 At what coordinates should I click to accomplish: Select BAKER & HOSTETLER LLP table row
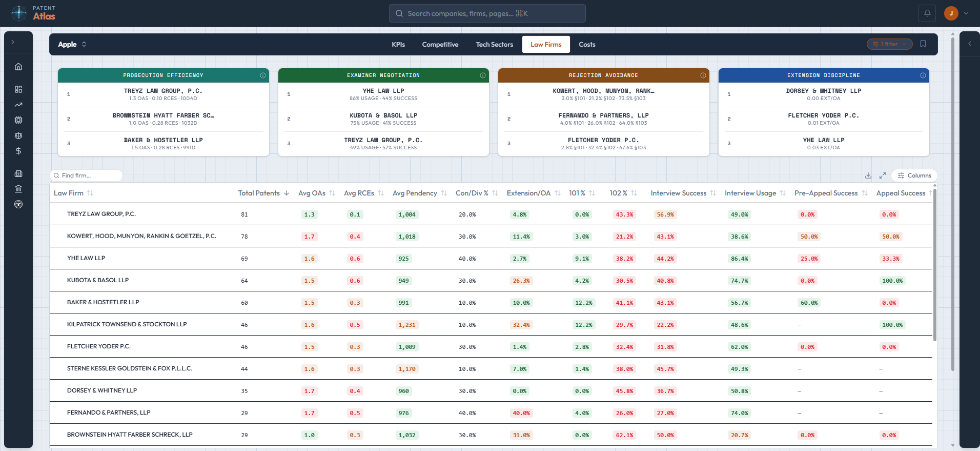pos(491,302)
